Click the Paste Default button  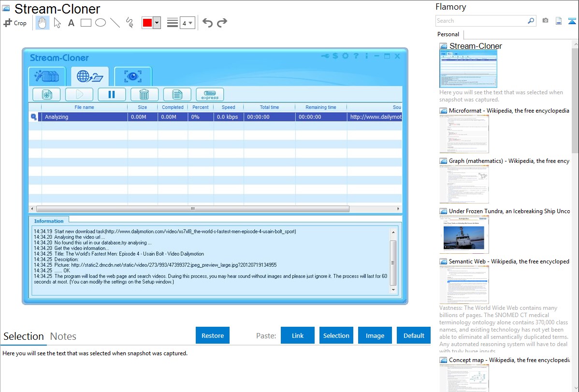tap(414, 335)
